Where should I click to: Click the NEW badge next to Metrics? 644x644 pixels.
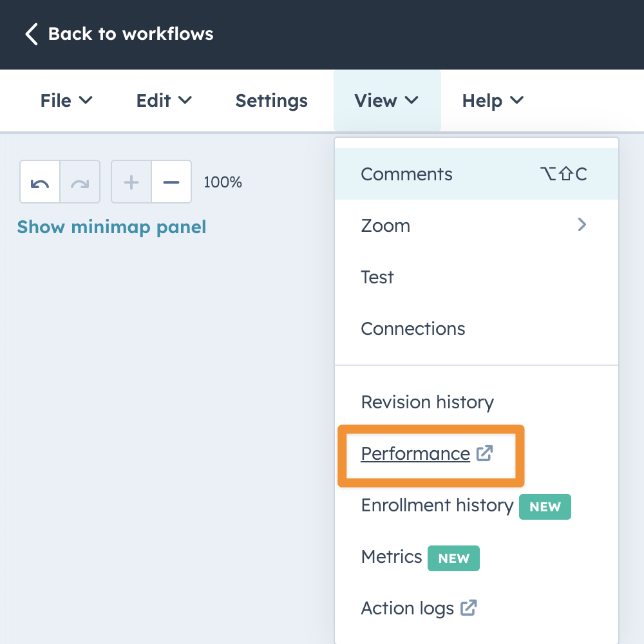pyautogui.click(x=453, y=558)
